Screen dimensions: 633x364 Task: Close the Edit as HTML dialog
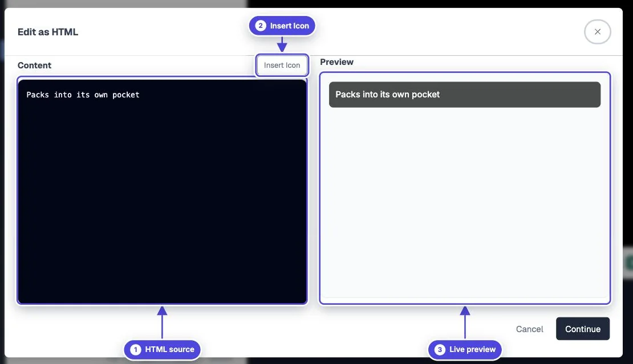pyautogui.click(x=597, y=32)
